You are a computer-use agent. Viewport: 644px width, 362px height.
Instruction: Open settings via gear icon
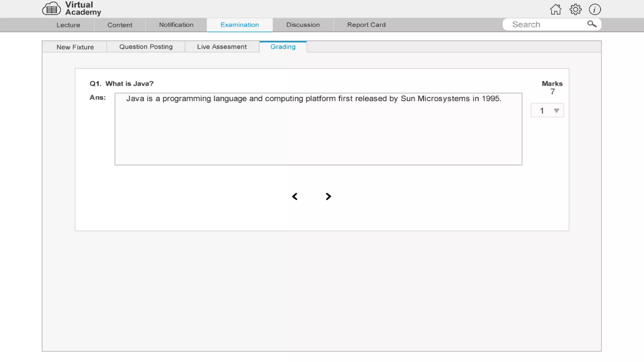point(575,9)
